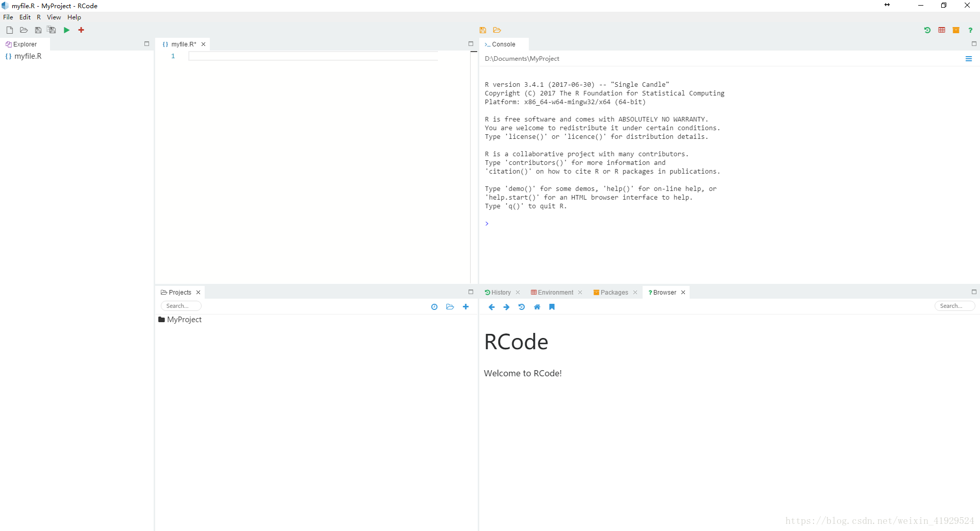Screen dimensions: 980x531
Task: Close the myfile.R* editor tab
Action: pos(203,44)
